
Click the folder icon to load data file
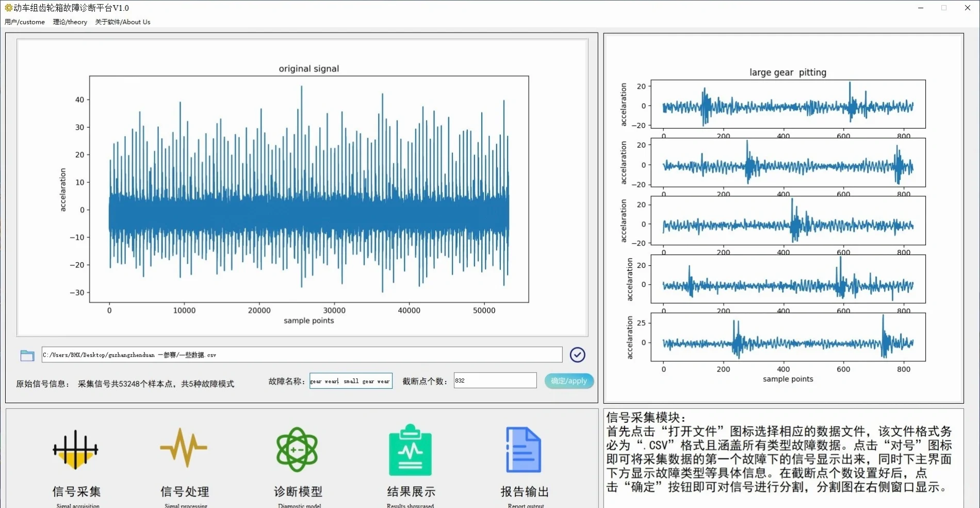pyautogui.click(x=27, y=355)
